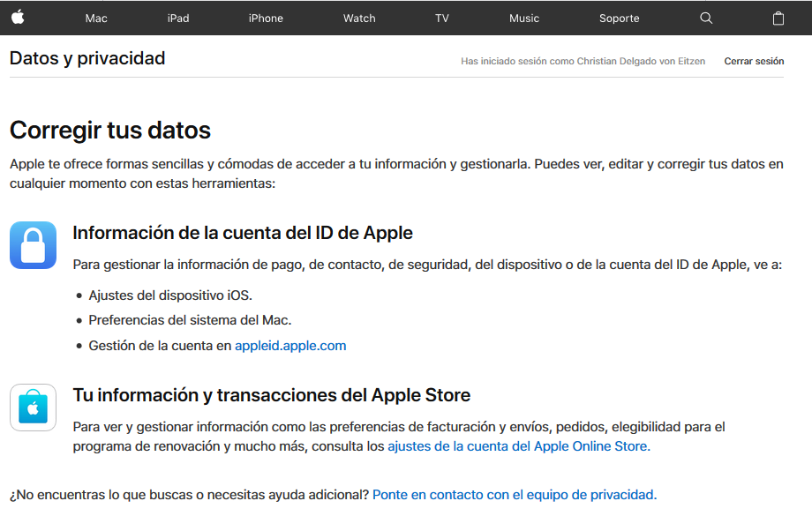Click Ponte en contacto con el equipo de privacidad
Screen dimensions: 812x531
[515, 495]
